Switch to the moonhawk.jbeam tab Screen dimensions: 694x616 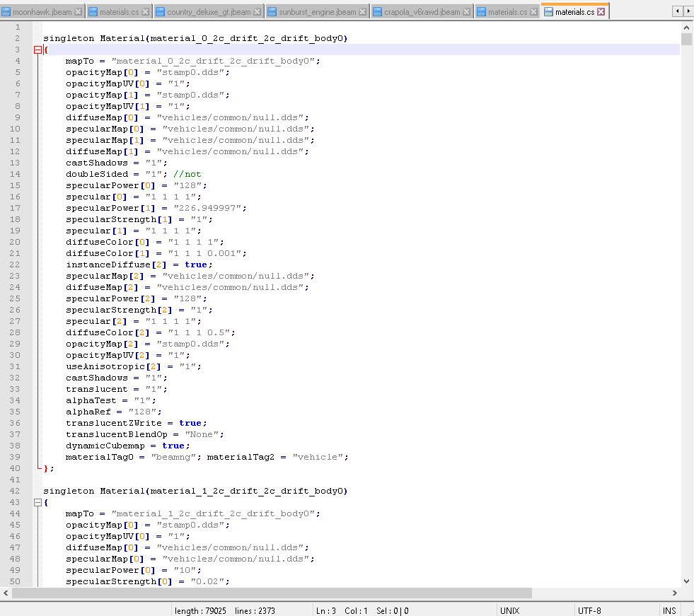[x=42, y=12]
